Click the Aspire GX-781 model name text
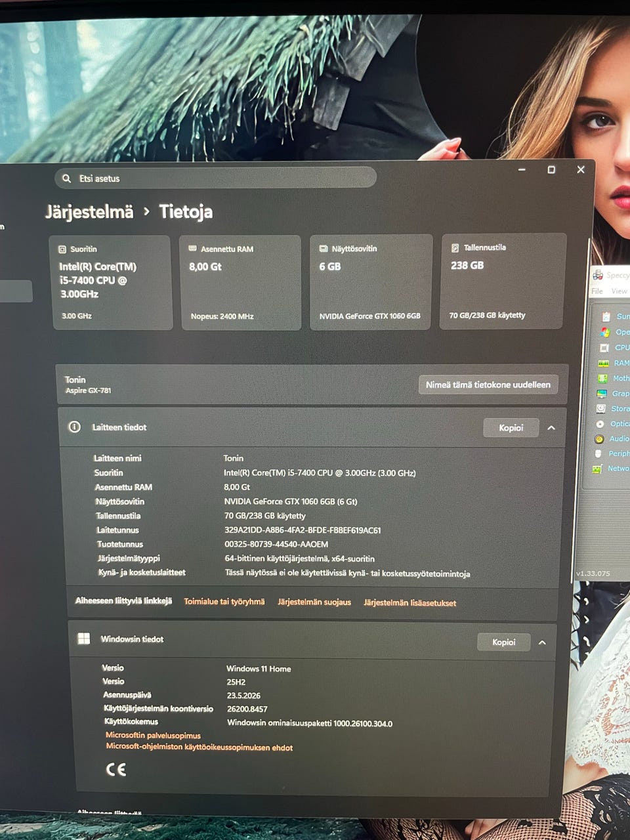The width and height of the screenshot is (630, 840). 88,390
